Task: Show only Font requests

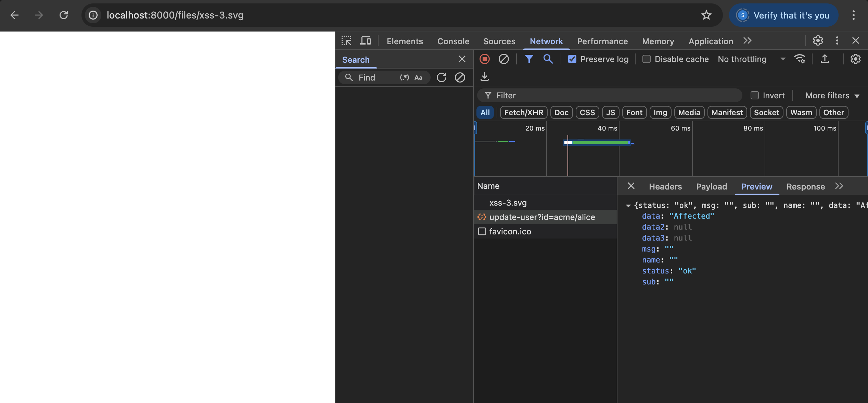Action: click(x=634, y=112)
